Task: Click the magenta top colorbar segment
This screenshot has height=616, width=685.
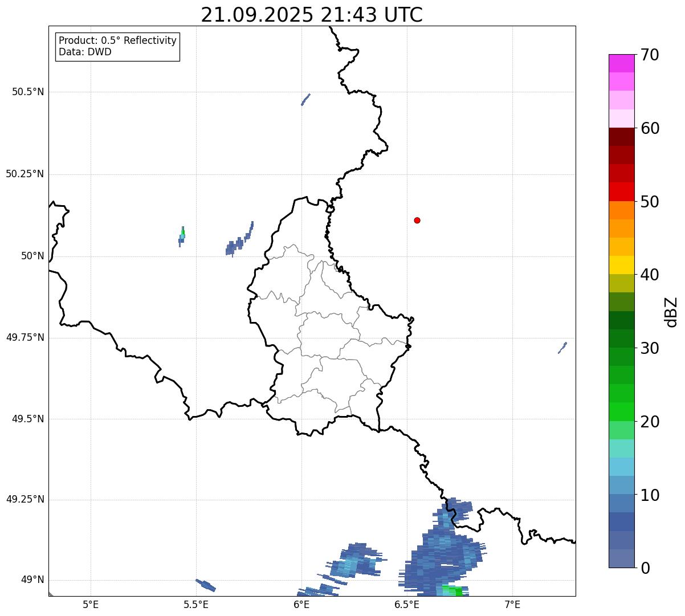Action: [x=621, y=63]
